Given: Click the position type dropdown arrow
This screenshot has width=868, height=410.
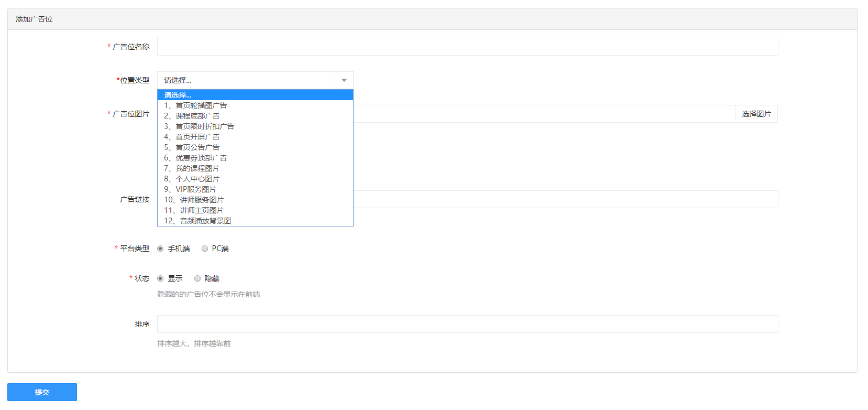Looking at the screenshot, I should 344,80.
